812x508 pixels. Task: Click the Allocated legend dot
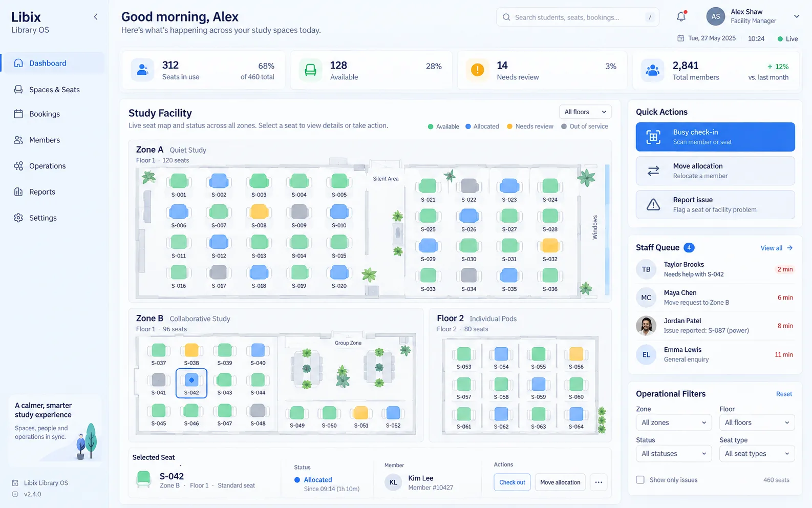tap(468, 126)
